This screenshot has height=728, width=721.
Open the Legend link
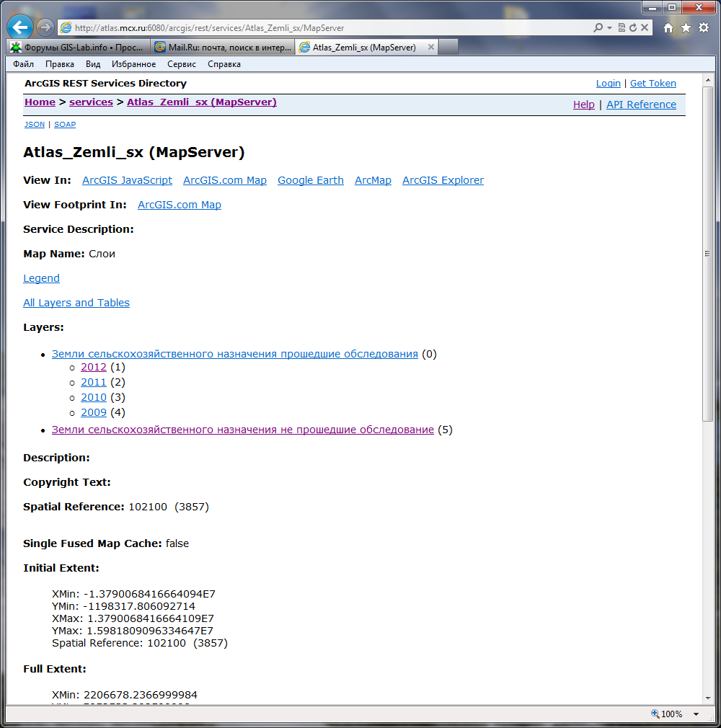[x=41, y=278]
